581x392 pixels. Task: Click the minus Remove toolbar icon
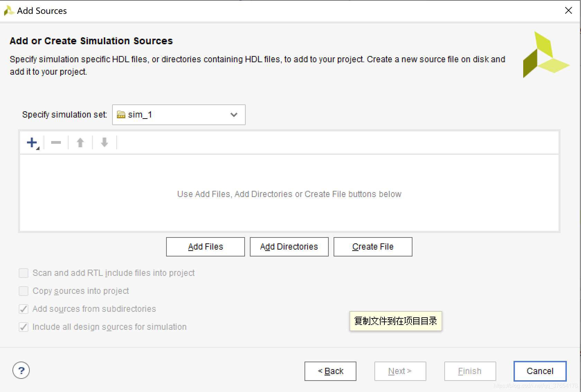[x=56, y=142]
